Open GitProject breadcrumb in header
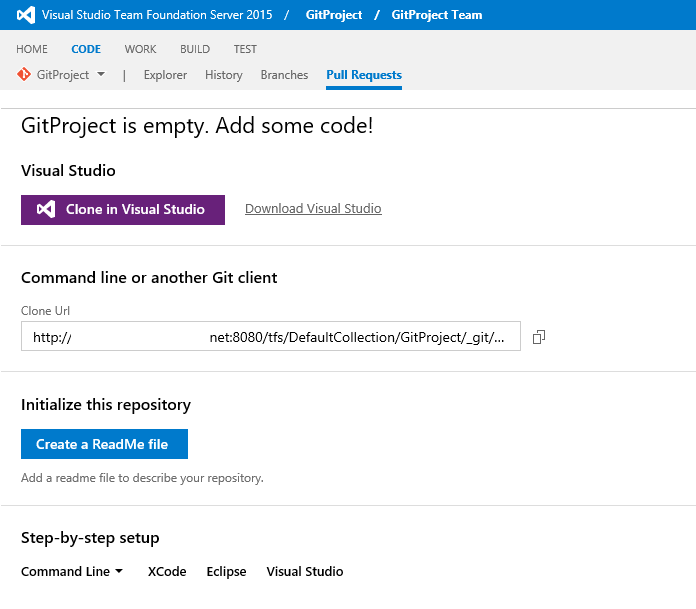 [334, 15]
